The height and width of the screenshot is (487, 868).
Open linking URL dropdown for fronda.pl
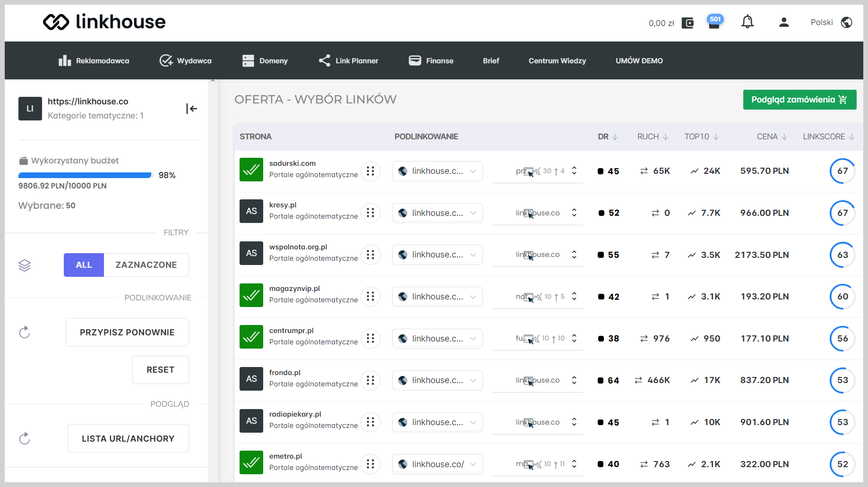438,380
